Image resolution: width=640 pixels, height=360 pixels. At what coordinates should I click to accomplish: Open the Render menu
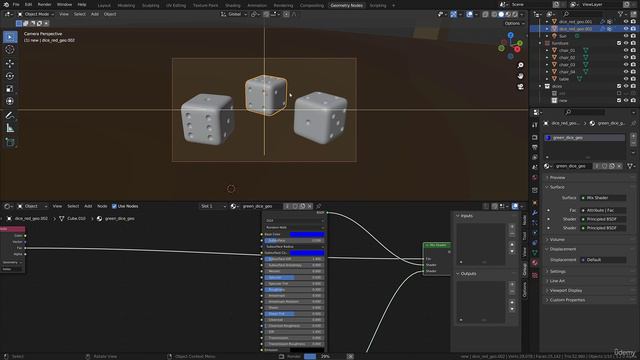click(44, 4)
